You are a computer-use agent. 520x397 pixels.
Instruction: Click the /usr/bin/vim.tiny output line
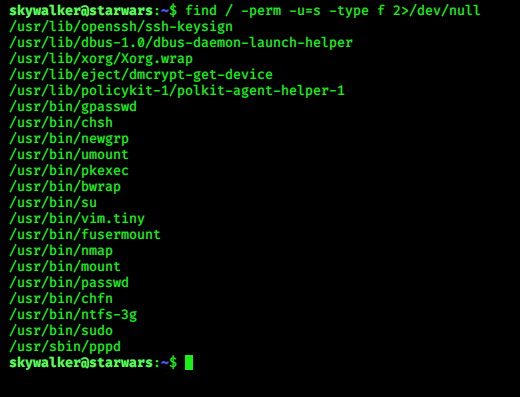click(x=77, y=219)
